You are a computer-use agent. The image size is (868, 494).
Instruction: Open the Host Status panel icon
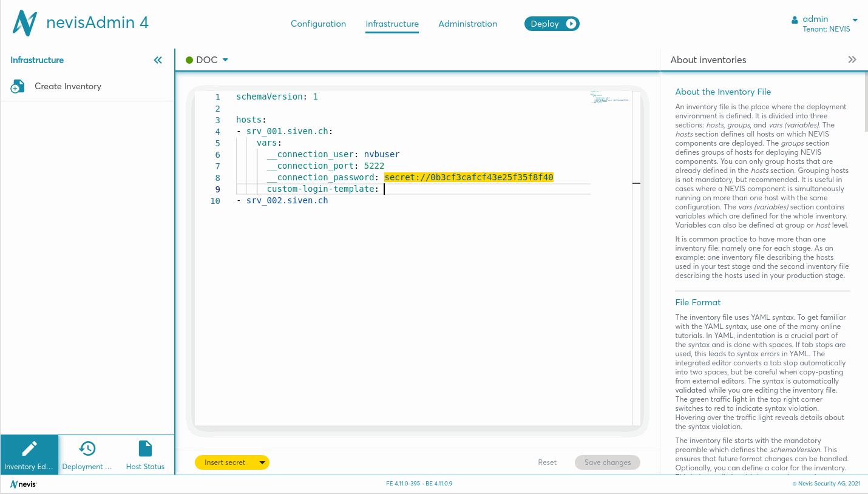point(145,449)
